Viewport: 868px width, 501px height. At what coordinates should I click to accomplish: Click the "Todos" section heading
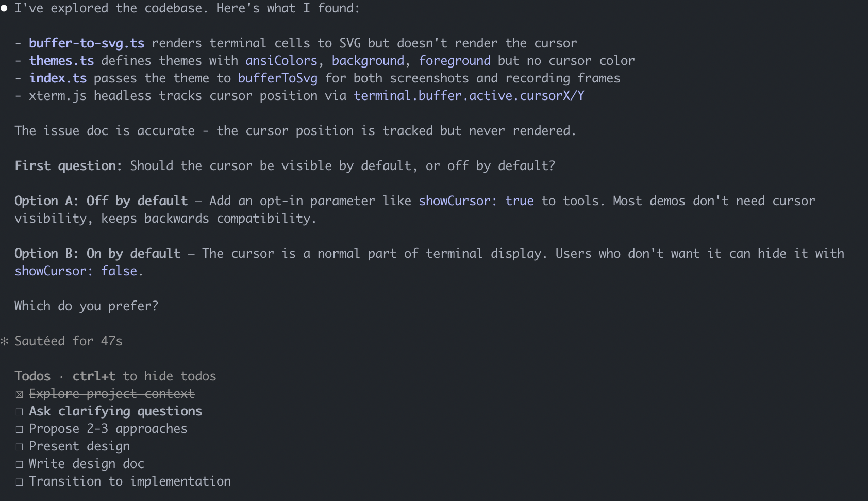pyautogui.click(x=32, y=376)
